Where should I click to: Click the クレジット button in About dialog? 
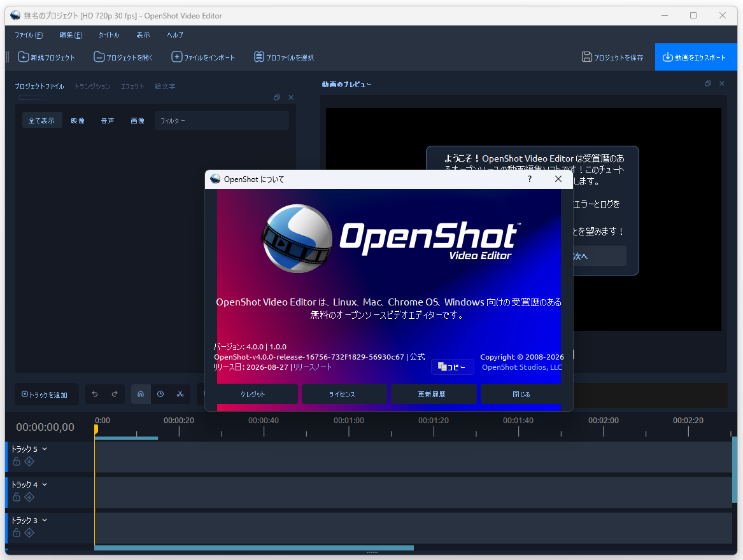253,394
